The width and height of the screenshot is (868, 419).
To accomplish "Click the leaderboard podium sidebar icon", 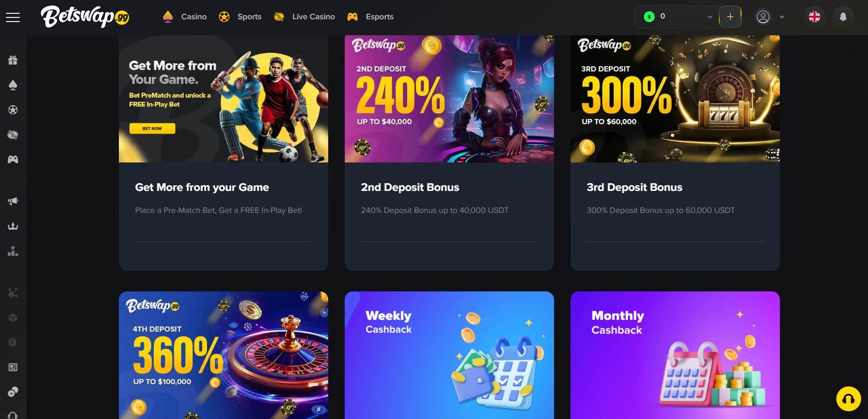I will [13, 251].
